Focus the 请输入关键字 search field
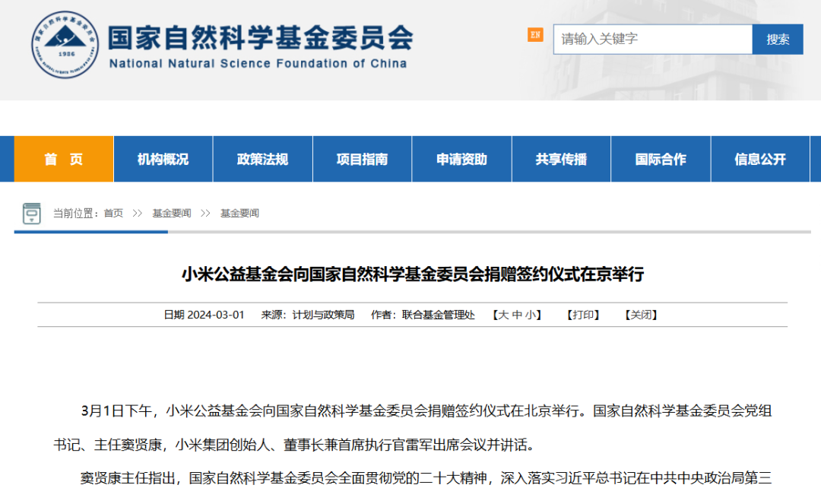This screenshot has height=504, width=821. click(x=652, y=40)
